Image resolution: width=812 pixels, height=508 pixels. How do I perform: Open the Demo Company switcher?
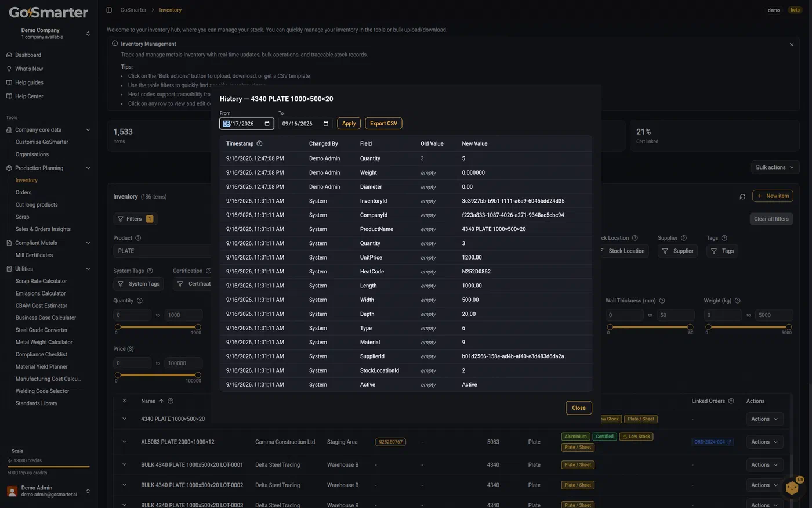coord(49,33)
